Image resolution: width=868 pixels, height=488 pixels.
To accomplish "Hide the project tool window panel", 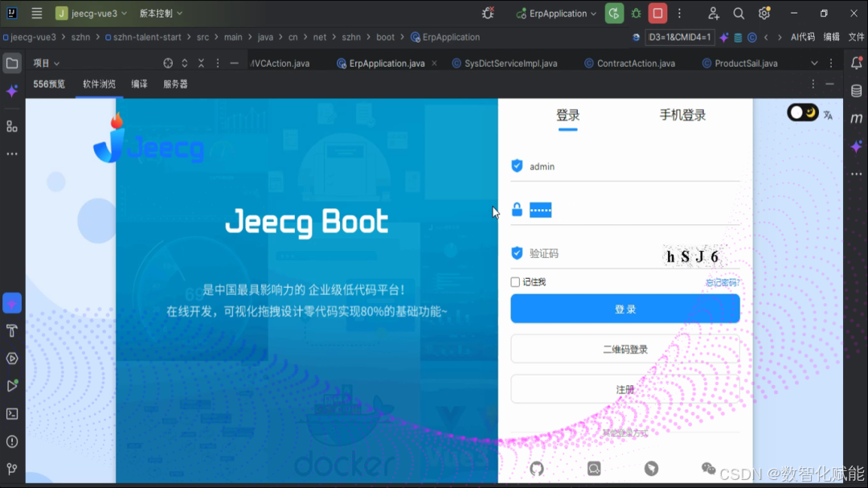I will [x=234, y=64].
